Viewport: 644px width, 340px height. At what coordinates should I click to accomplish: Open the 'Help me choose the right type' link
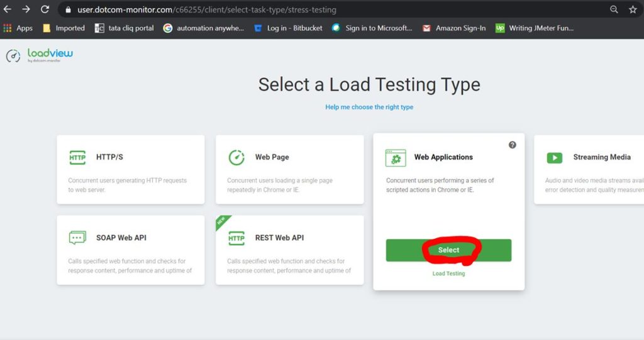click(369, 107)
